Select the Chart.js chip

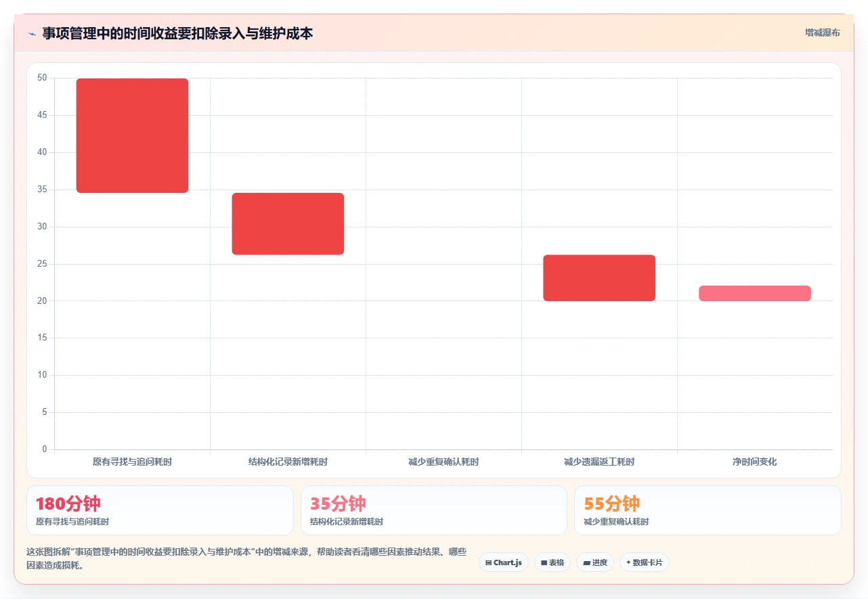tap(504, 562)
